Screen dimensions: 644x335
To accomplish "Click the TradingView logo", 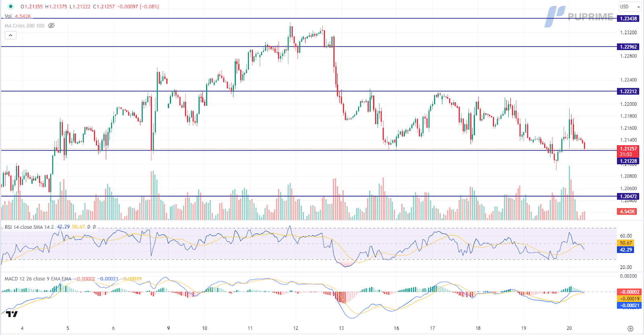I will tap(12, 314).
